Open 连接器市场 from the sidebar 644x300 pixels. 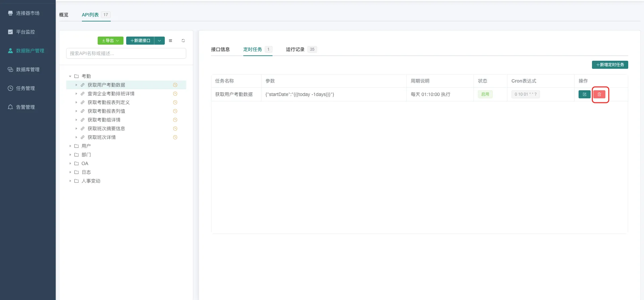point(28,13)
